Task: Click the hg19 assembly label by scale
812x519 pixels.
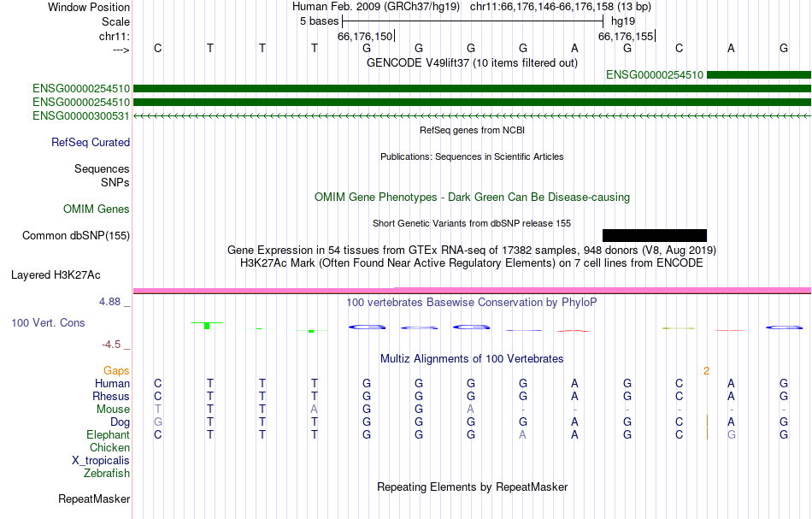Action: tap(623, 21)
